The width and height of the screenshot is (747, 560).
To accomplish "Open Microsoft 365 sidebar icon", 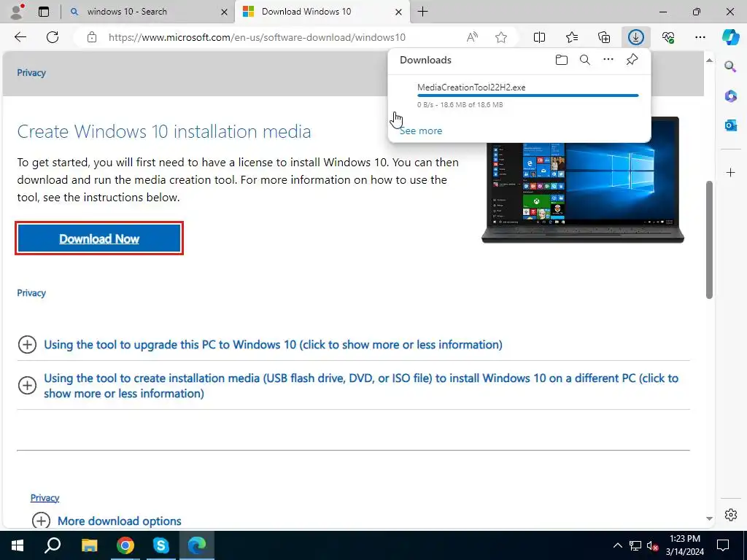I will 730,96.
